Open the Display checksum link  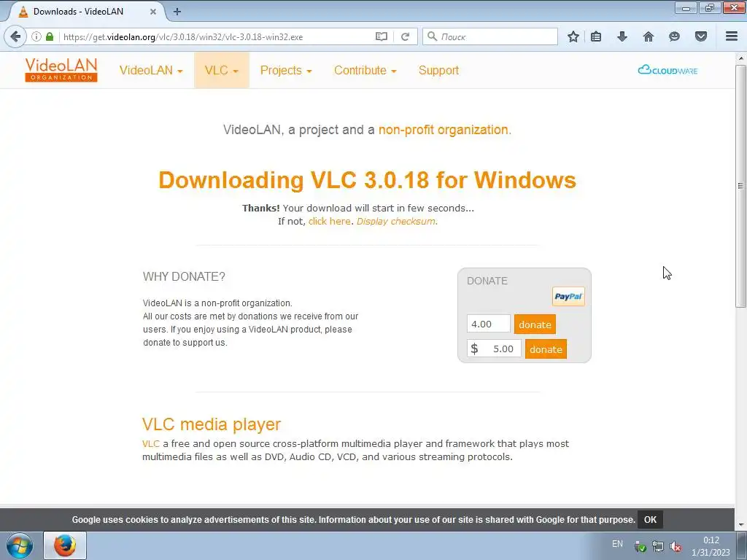tap(396, 222)
